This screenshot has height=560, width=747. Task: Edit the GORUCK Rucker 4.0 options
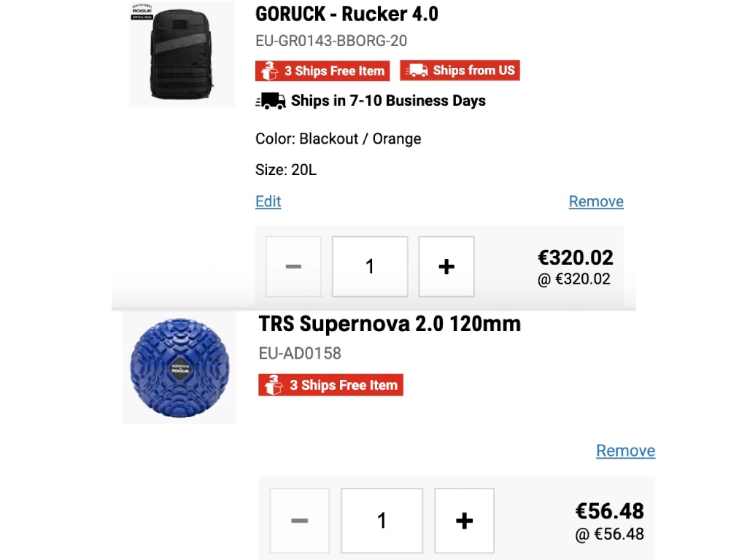pos(268,202)
